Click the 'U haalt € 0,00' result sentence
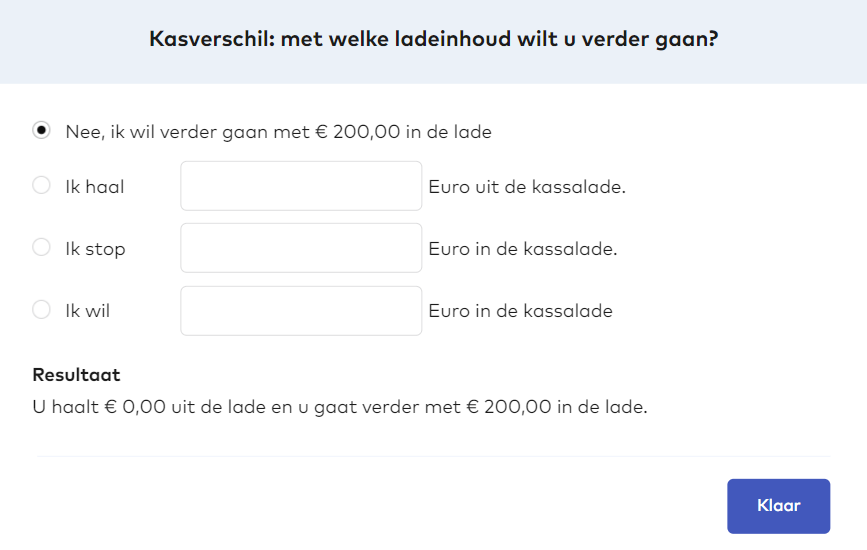The height and width of the screenshot is (550, 867). click(340, 407)
